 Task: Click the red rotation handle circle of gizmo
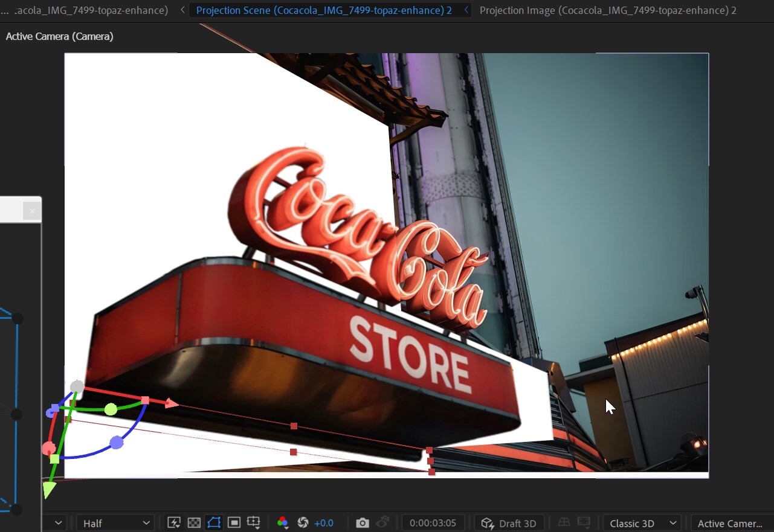click(48, 449)
